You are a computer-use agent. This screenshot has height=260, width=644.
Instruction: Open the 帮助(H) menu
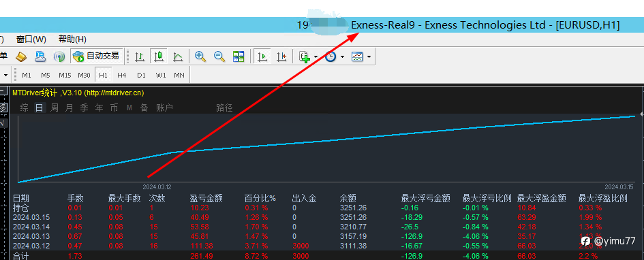72,39
